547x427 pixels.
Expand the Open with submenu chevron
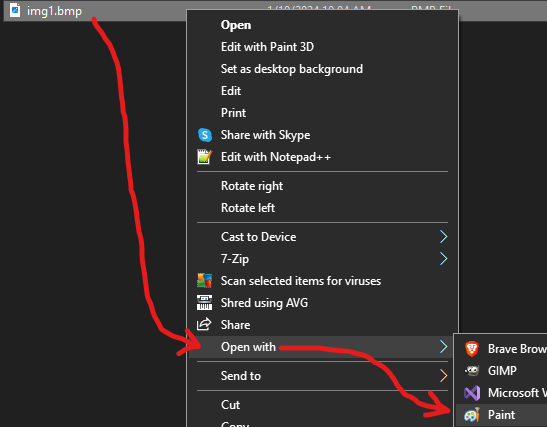pos(443,347)
